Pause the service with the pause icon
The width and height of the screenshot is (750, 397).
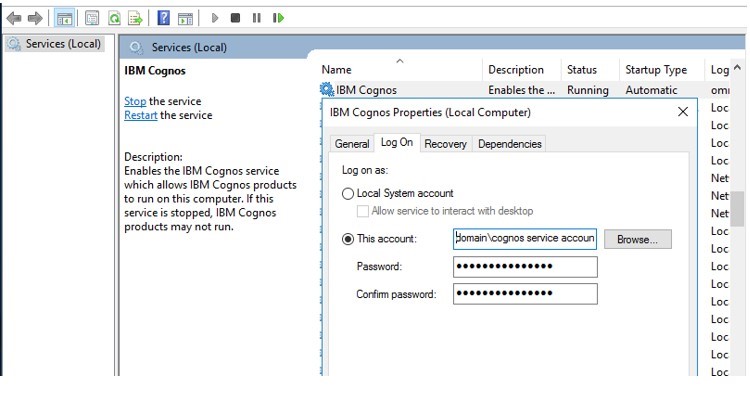[x=257, y=18]
